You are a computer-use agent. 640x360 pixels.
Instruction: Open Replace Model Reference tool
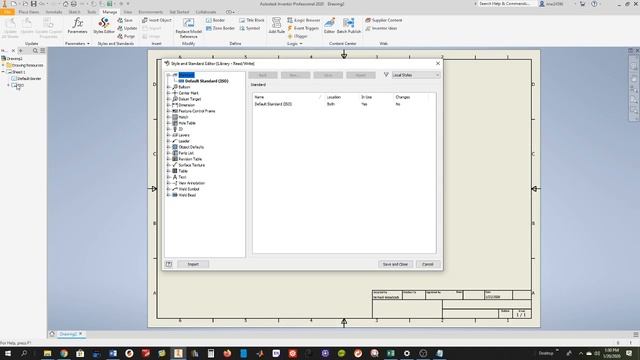coord(188,28)
